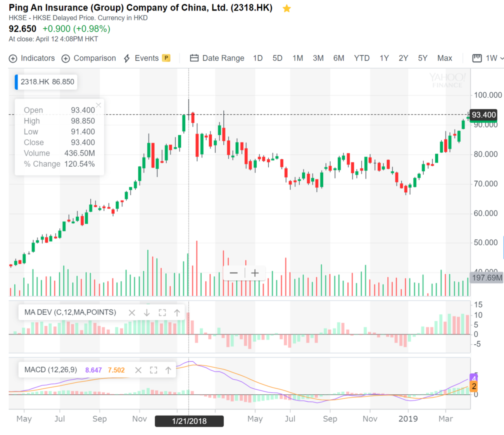This screenshot has height=435, width=504.
Task: Select the 1D range
Action: pos(258,58)
